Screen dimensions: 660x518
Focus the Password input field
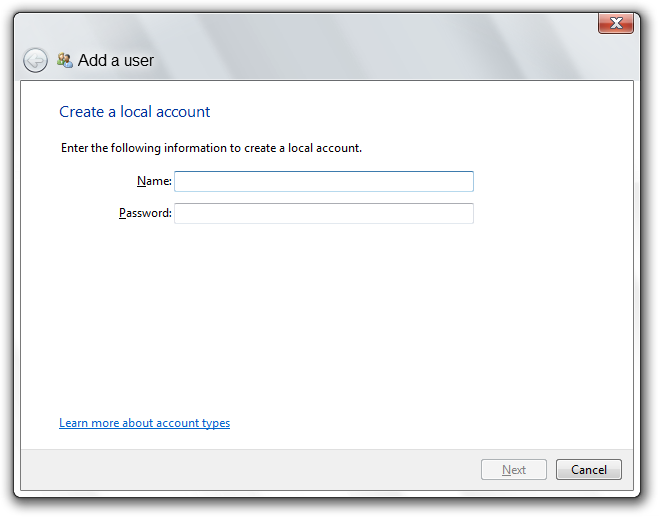(324, 213)
